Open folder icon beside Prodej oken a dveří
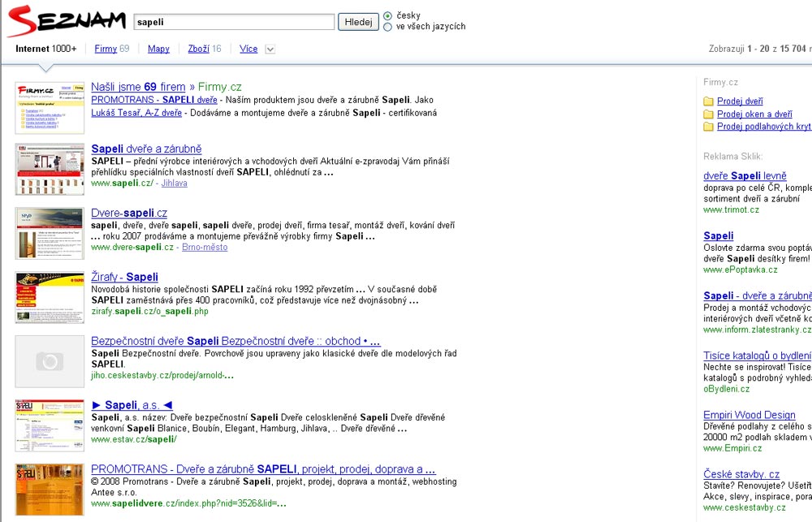This screenshot has height=522, width=812. (708, 114)
